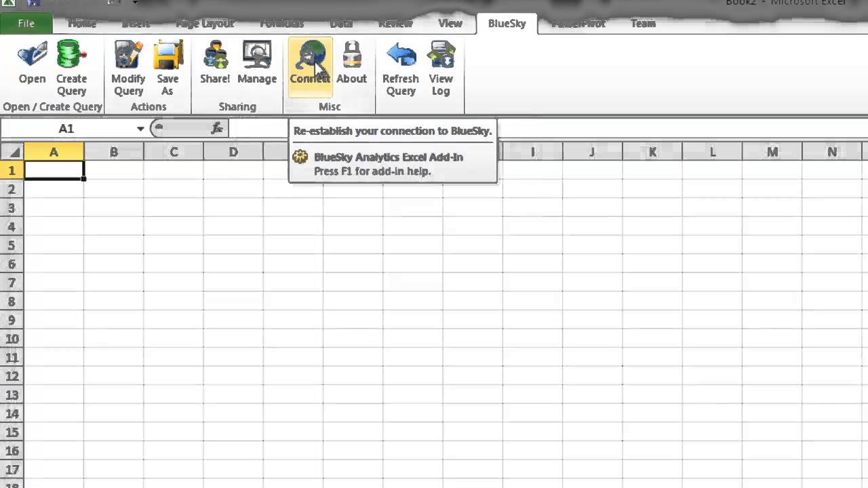Select column J header
The image size is (868, 488).
[x=592, y=152]
